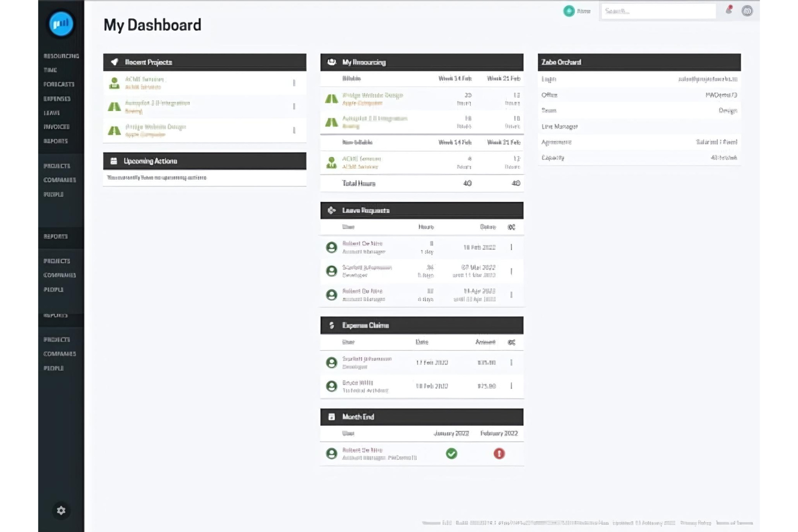798x532 pixels.
Task: Focus the Search field in the header
Action: (x=658, y=11)
